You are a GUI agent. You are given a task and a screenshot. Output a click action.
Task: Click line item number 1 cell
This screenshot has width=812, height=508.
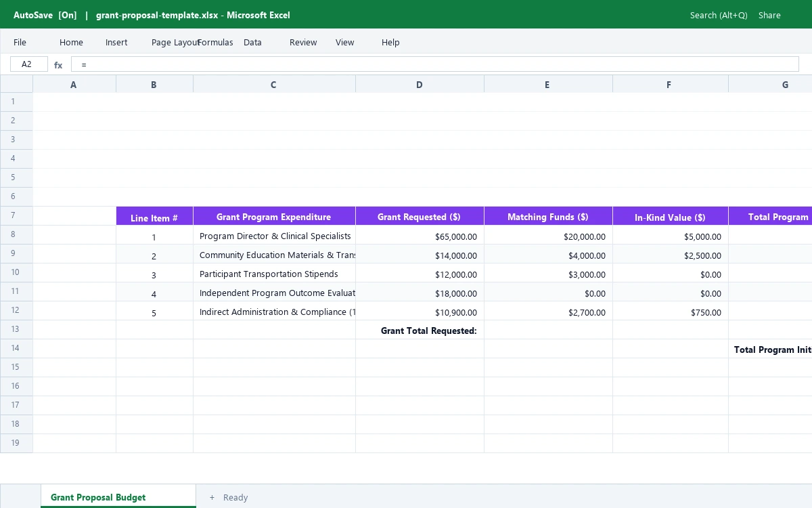(154, 235)
